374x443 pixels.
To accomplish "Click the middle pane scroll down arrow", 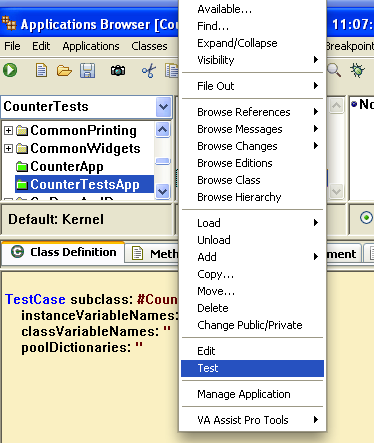I will (336, 191).
